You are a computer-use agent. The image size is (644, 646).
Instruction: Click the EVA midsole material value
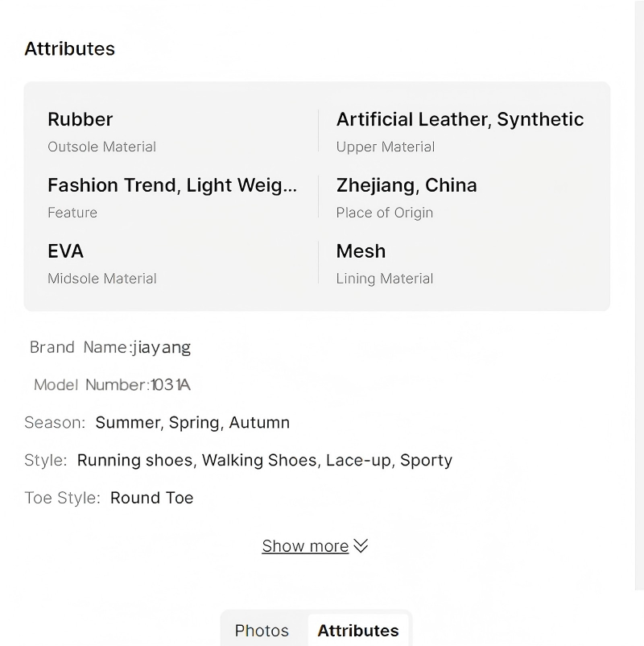(x=66, y=251)
